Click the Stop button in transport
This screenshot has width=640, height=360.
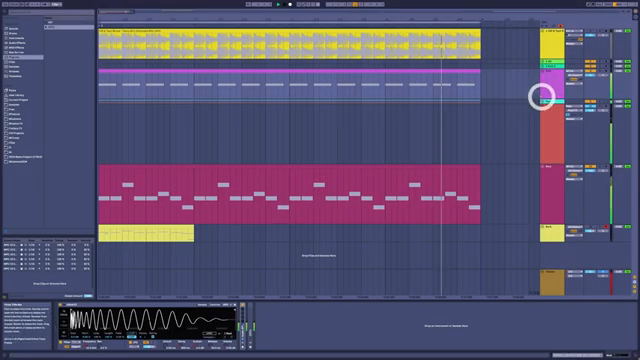284,4
